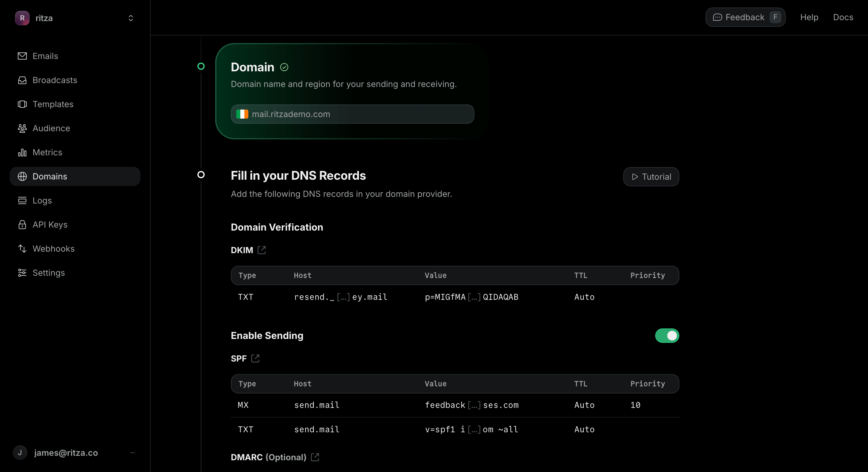868x472 pixels.
Task: Open the DKIM external link icon
Action: pyautogui.click(x=262, y=250)
